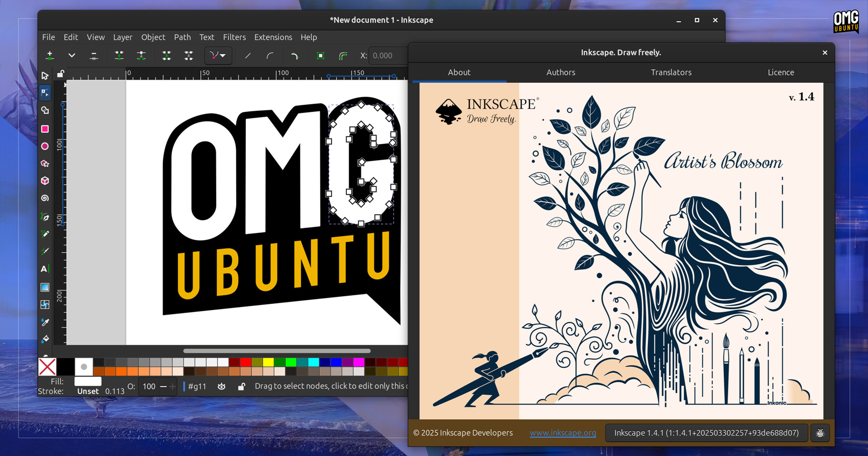Click the Inkscape 1.4.1 version button
Screen dimensions: 868x456
708,433
